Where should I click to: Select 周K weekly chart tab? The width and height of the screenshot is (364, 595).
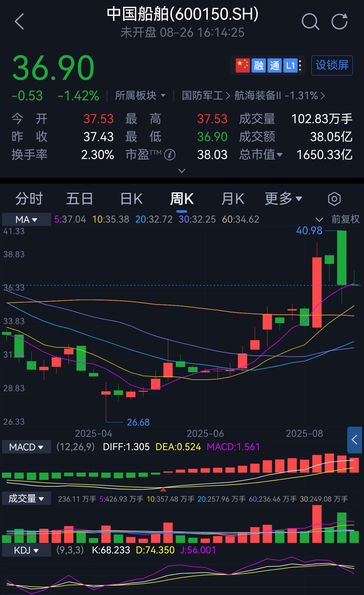click(182, 199)
